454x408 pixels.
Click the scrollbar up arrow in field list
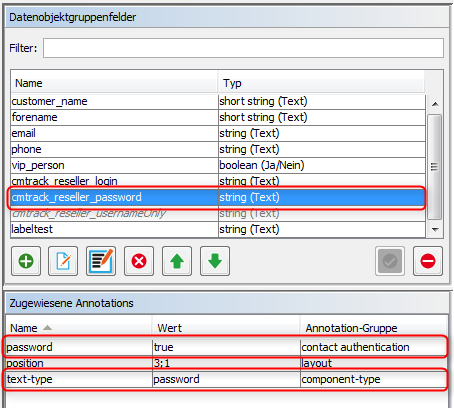435,104
